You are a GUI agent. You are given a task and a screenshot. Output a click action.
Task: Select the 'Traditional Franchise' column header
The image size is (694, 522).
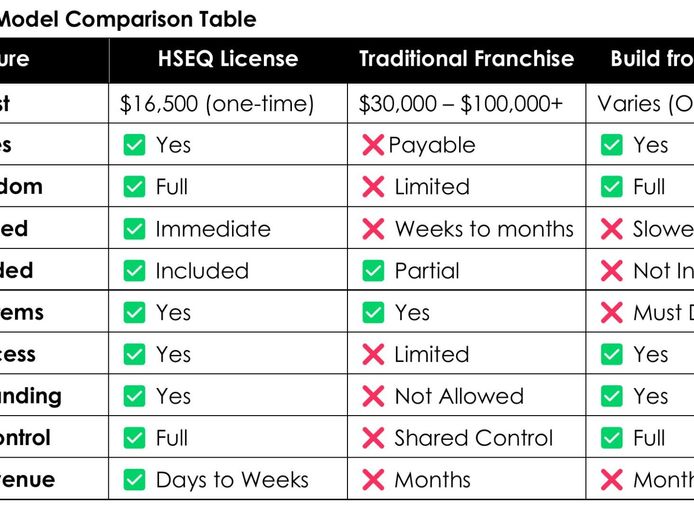[x=467, y=59]
